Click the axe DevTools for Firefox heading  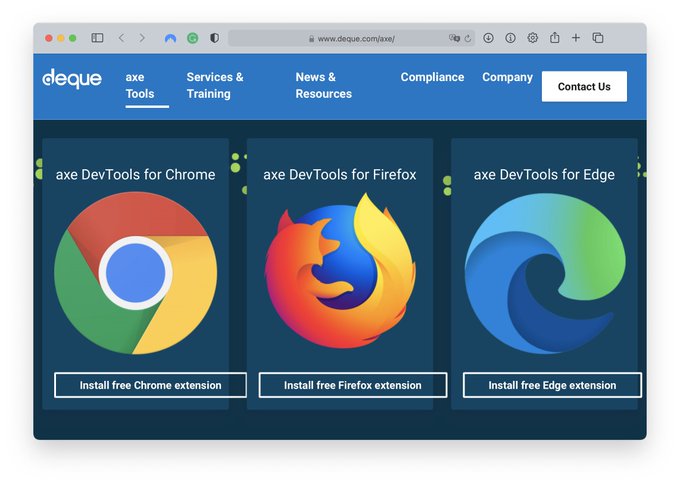click(340, 174)
